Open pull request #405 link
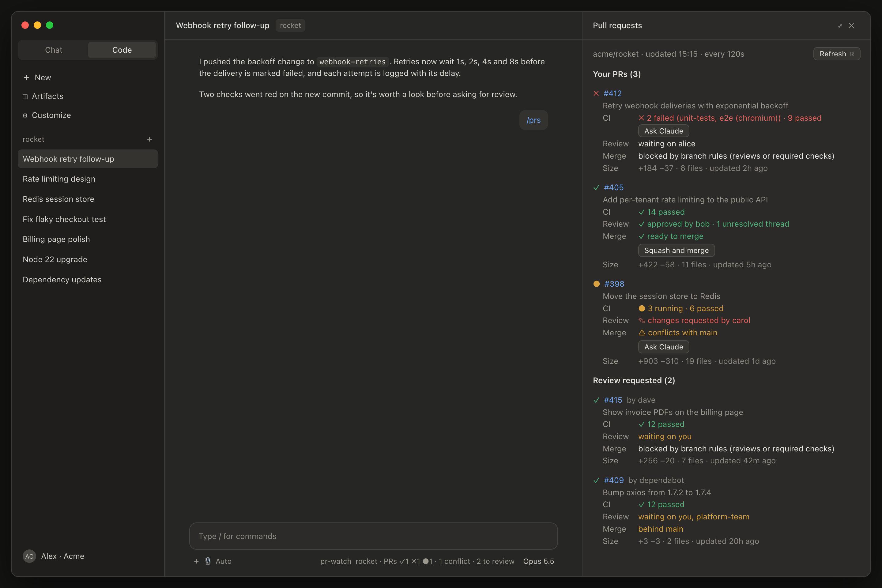The width and height of the screenshot is (882, 588). pyautogui.click(x=613, y=187)
